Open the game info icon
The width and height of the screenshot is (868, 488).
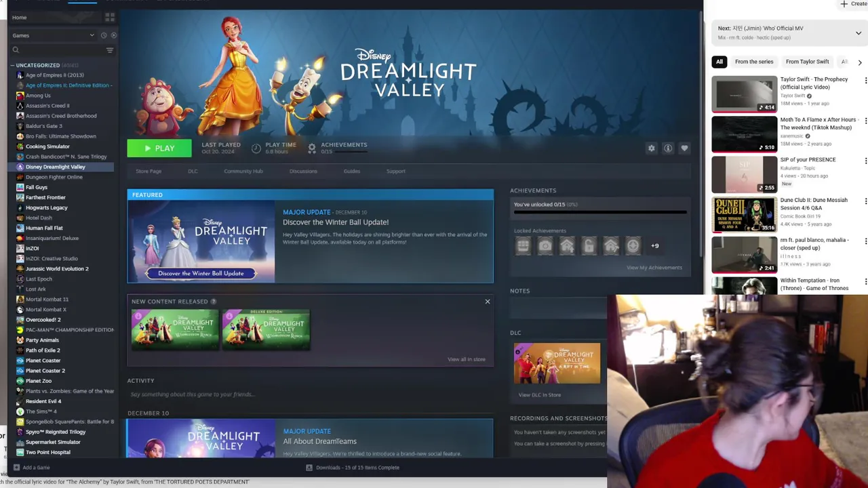[668, 148]
